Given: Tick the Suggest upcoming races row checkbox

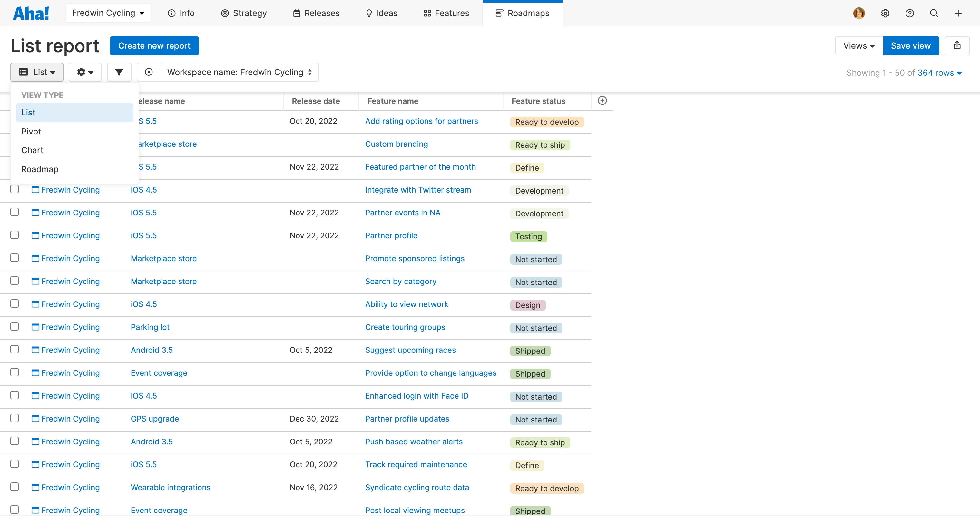Looking at the screenshot, I should (15, 349).
